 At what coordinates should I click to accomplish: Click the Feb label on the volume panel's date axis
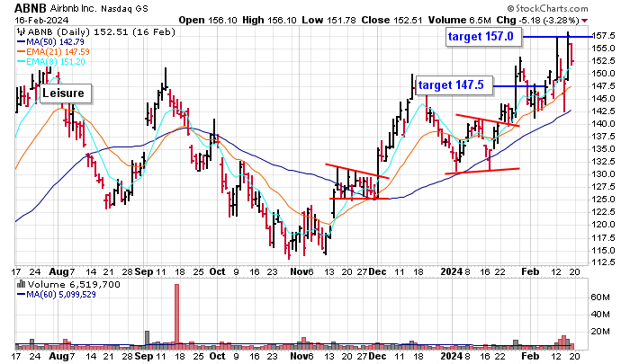530,357
